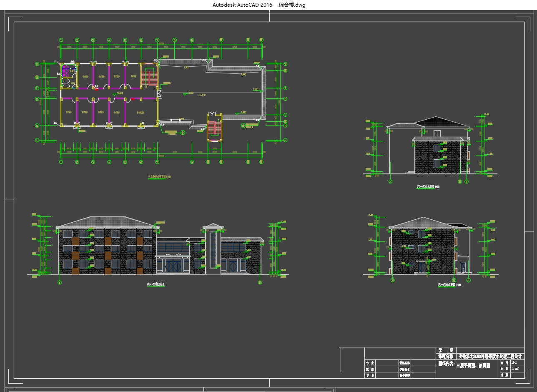Select the magenta toilet fixtures in plan corner
The width and height of the screenshot is (537, 392).
(66, 71)
